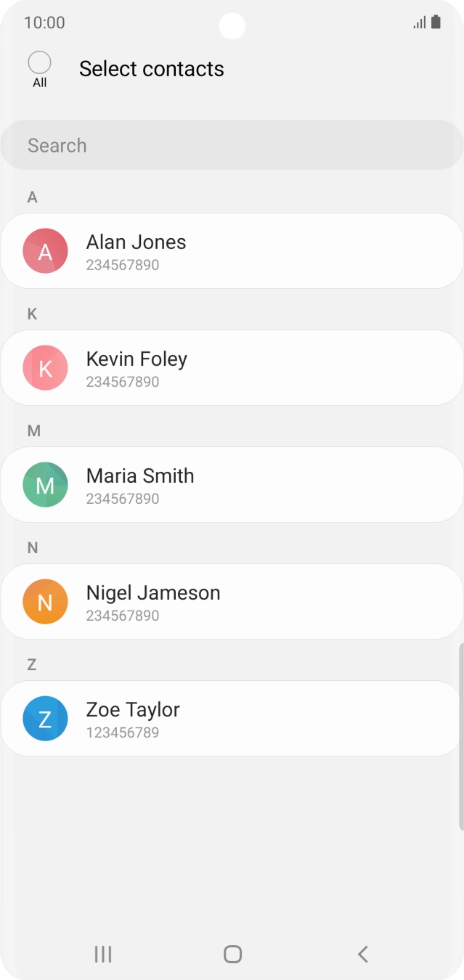The width and height of the screenshot is (464, 980).
Task: Select the Kevin Foley contact name
Action: pos(137,359)
